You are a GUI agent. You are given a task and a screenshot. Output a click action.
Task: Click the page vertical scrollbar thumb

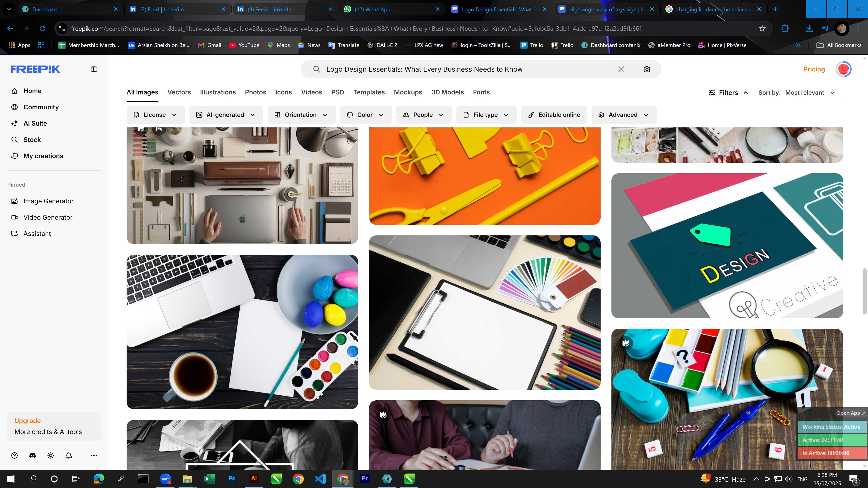pos(864,291)
